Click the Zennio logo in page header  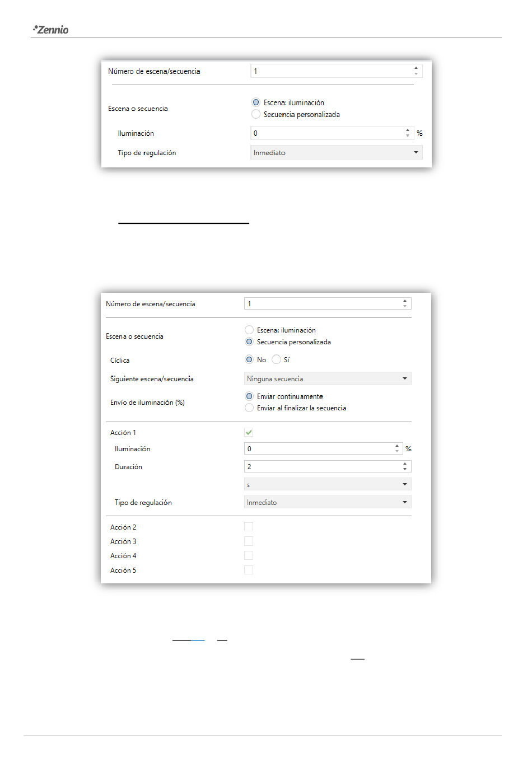(x=51, y=30)
